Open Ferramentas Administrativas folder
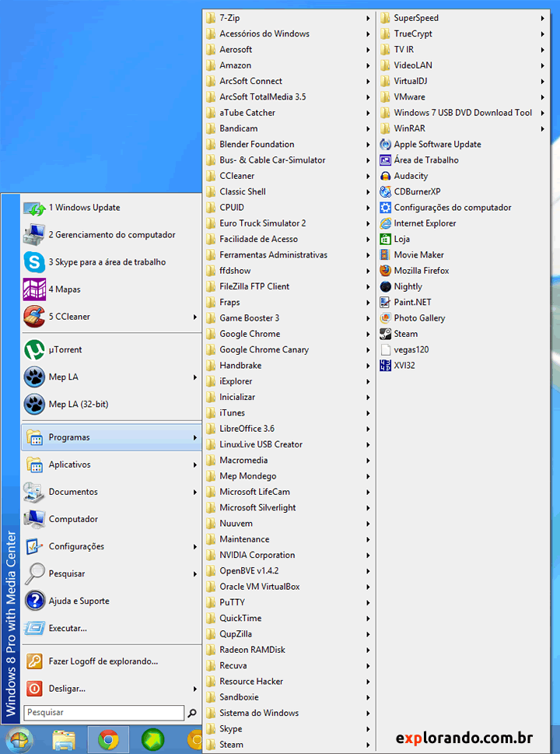Viewport: 560px width, 754px height. (289, 255)
